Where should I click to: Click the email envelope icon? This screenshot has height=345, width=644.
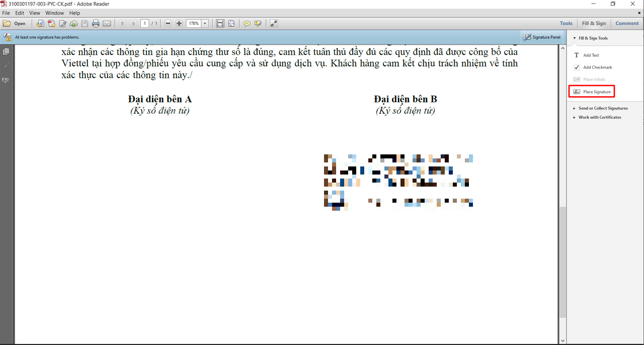point(107,24)
